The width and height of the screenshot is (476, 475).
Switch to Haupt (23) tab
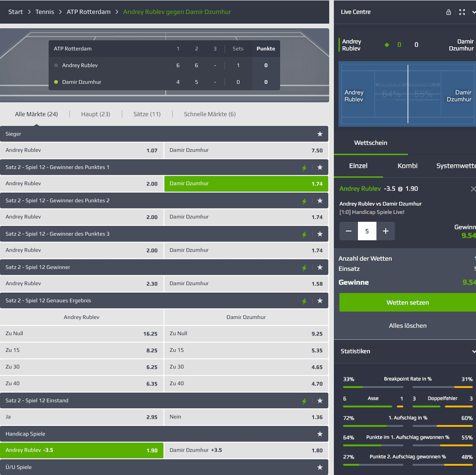pos(96,114)
